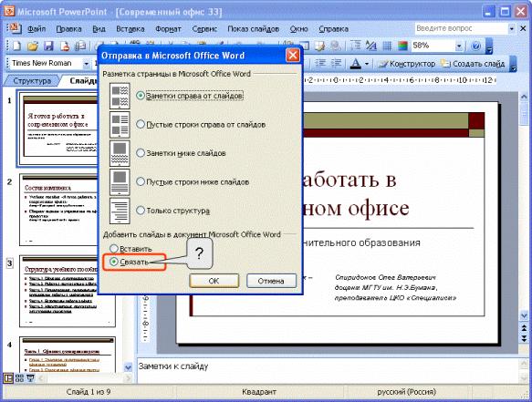
Task: Switch to the Структура tab
Action: 32,80
